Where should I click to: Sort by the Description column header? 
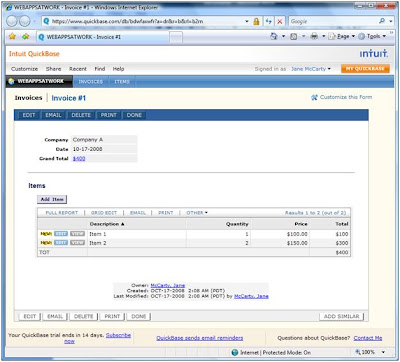(x=107, y=224)
